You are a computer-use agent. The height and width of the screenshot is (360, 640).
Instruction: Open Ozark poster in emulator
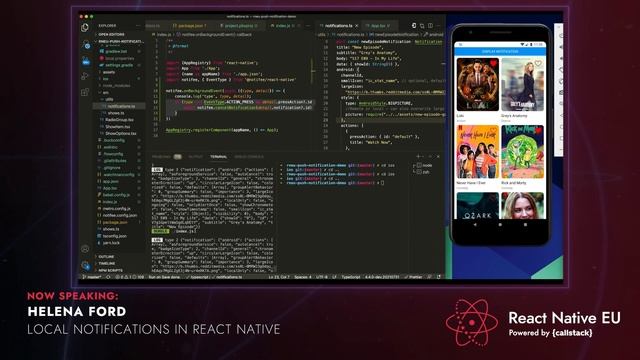click(x=478, y=206)
